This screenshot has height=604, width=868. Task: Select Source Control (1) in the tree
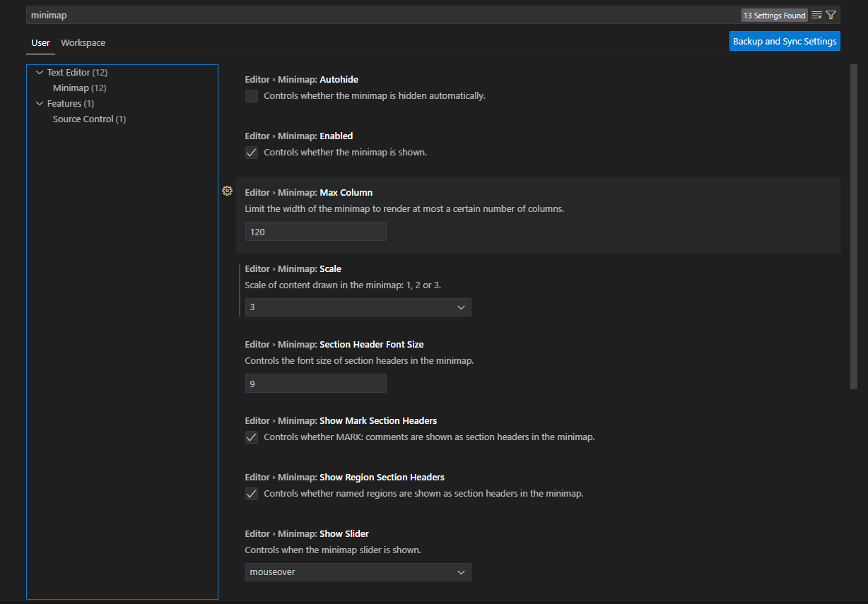[89, 119]
